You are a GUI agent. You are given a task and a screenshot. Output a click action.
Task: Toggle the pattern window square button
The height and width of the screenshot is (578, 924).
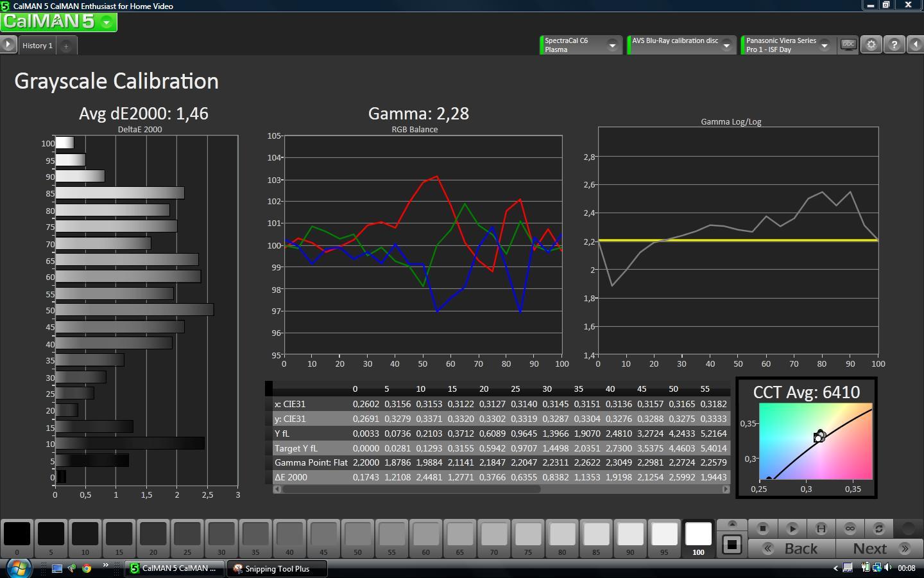coord(732,545)
